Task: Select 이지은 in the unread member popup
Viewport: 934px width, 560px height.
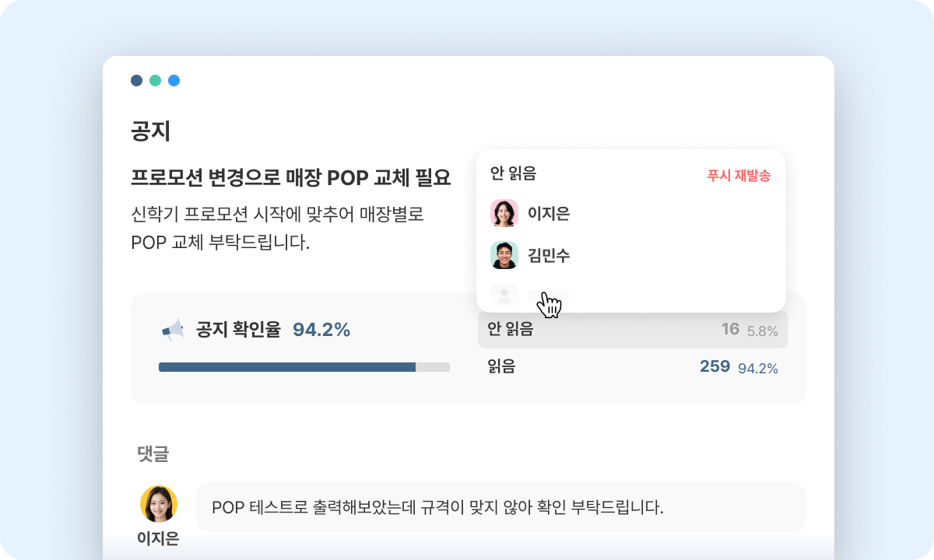Action: pos(550,214)
